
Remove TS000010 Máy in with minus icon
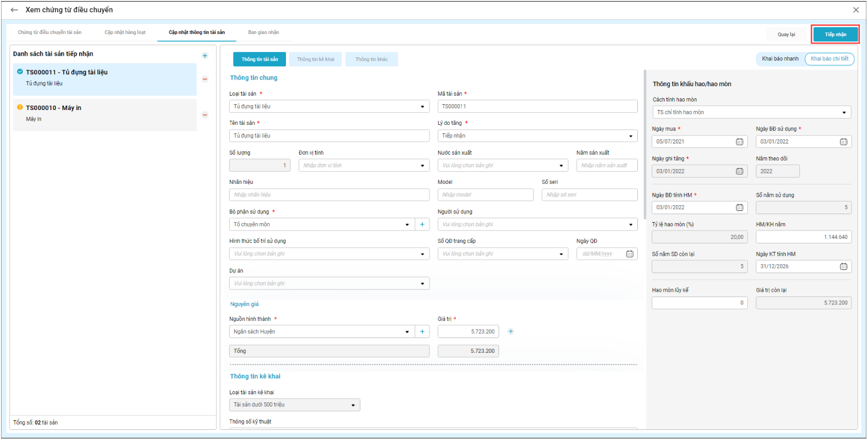coord(205,115)
